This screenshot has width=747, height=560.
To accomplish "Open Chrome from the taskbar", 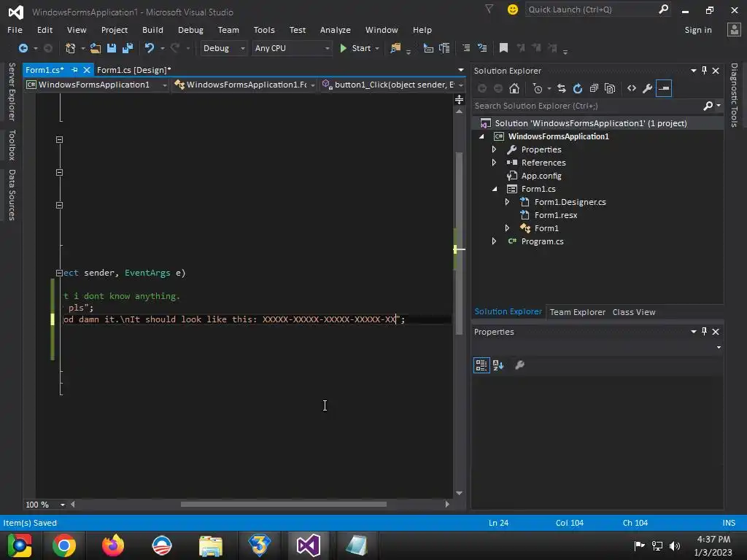I will [x=64, y=545].
